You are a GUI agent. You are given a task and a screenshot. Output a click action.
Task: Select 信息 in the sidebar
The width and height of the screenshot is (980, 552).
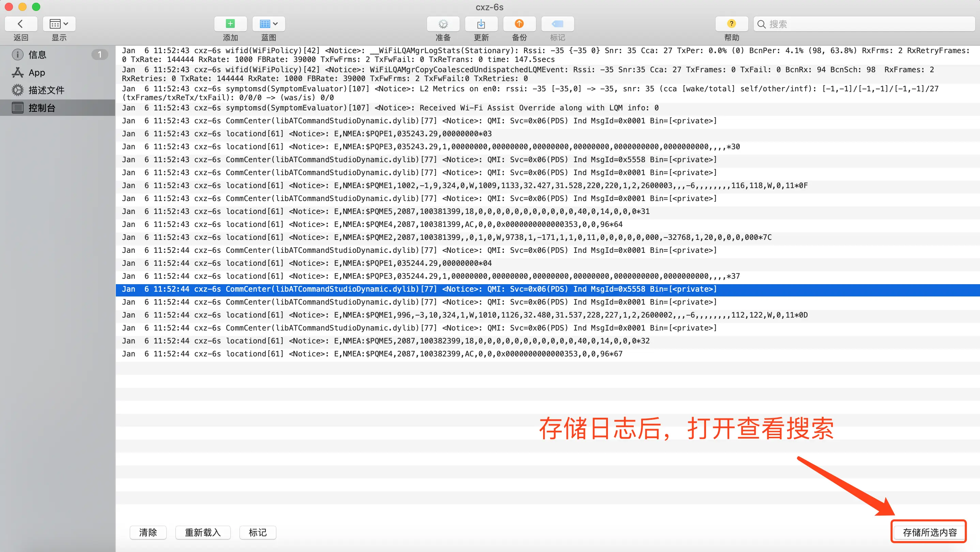pos(37,55)
